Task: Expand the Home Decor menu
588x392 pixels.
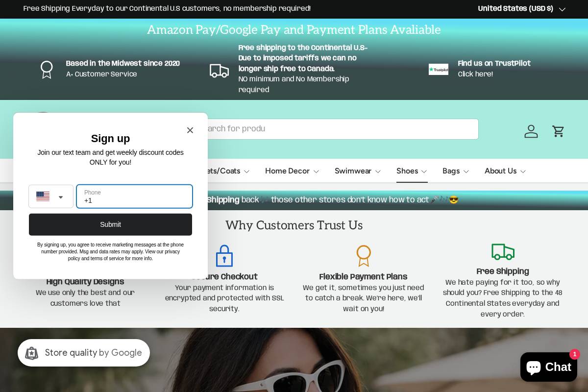Action: coord(292,171)
